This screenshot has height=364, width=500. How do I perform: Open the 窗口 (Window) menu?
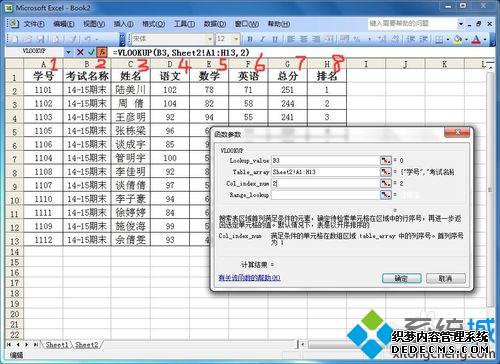pyautogui.click(x=247, y=24)
